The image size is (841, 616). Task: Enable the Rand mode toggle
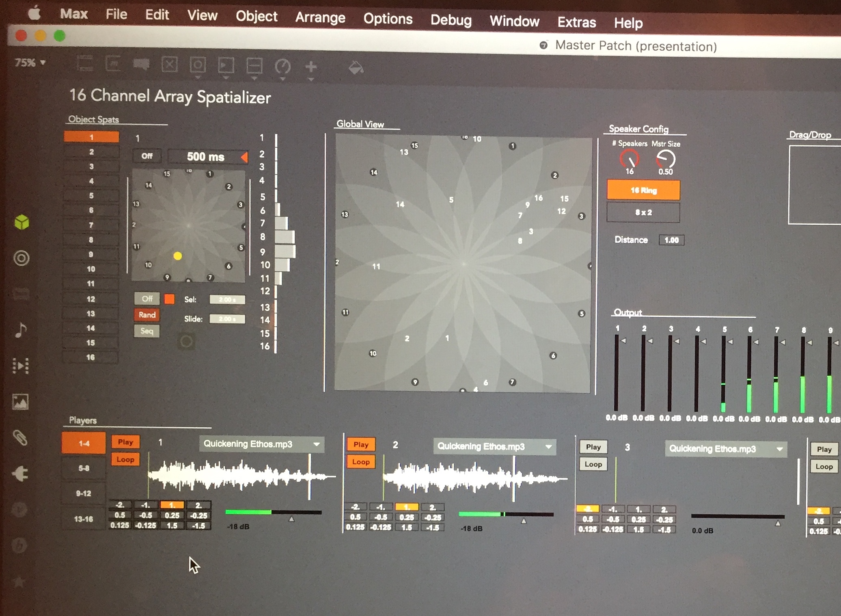pos(147,315)
